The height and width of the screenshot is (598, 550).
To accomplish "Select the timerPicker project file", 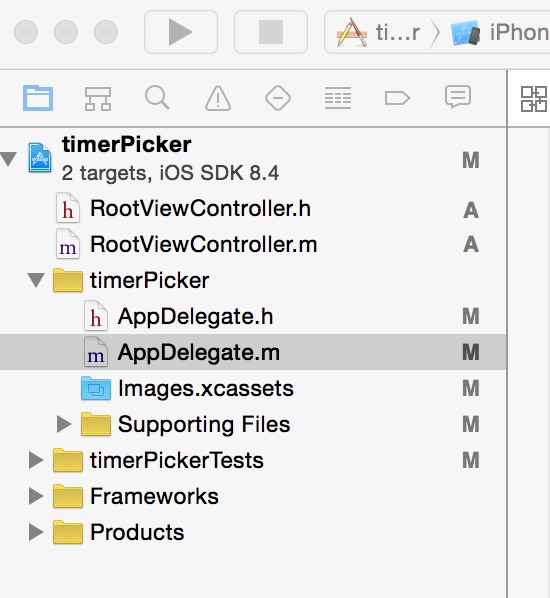I will [x=253, y=159].
